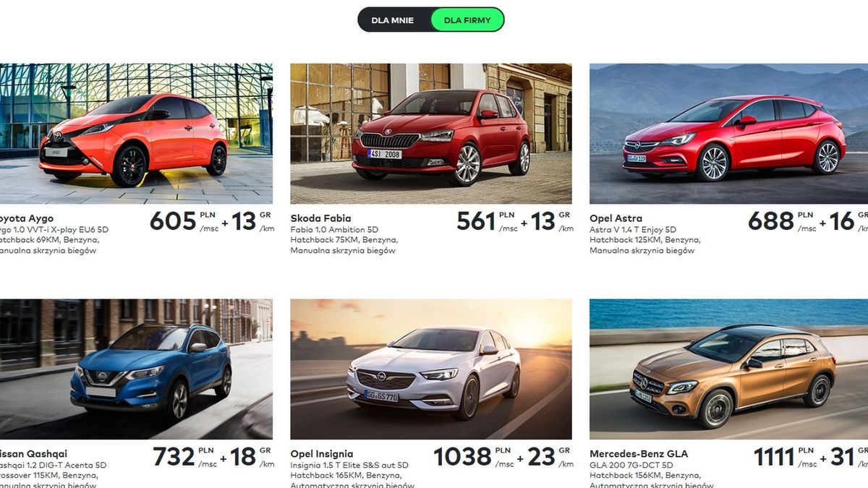The image size is (868, 488).
Task: Click the Opel Astra title
Action: [616, 218]
